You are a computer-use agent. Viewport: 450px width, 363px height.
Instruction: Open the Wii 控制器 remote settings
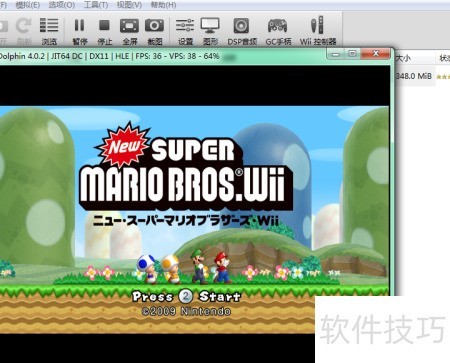pyautogui.click(x=317, y=31)
